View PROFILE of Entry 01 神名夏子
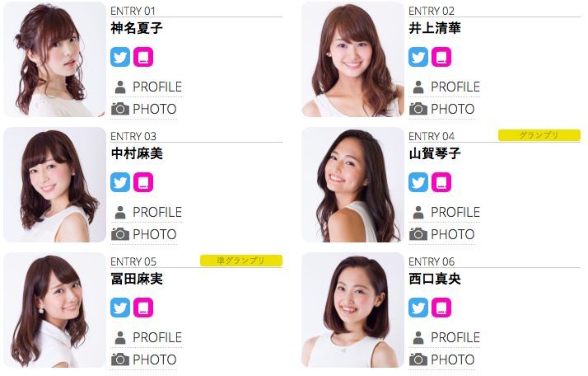The width and height of the screenshot is (588, 376). (147, 87)
